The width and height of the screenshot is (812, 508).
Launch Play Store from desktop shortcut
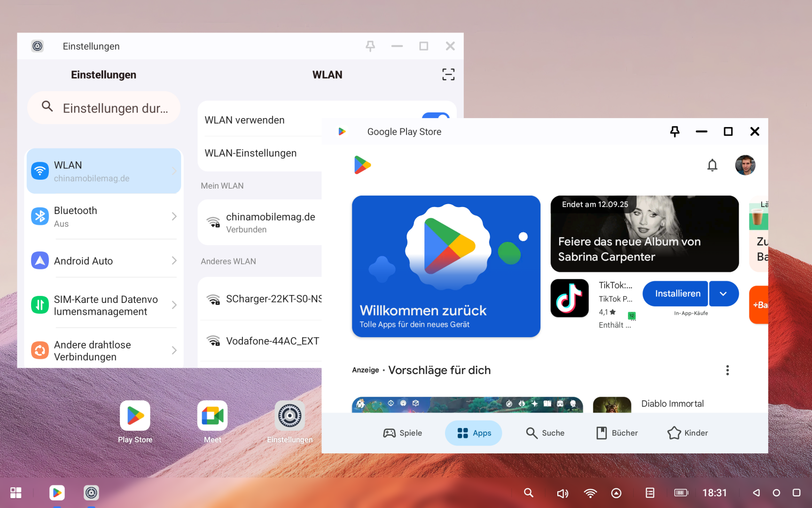[135, 422]
